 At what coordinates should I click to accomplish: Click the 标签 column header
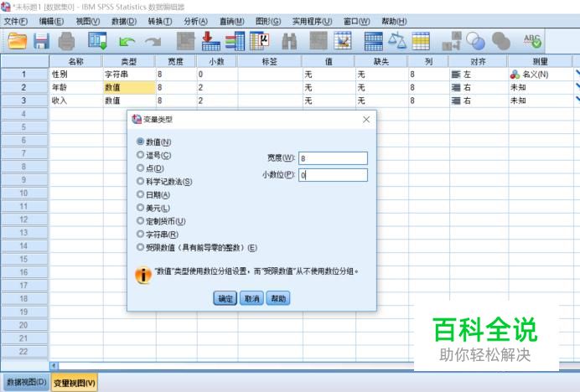pos(269,61)
